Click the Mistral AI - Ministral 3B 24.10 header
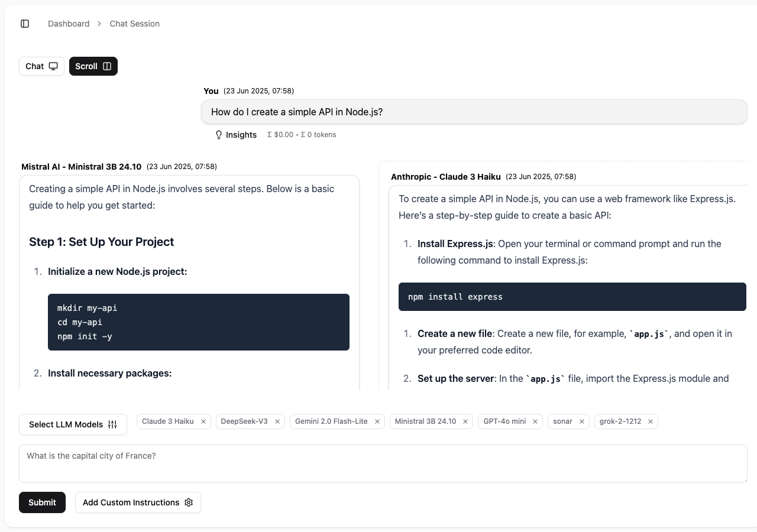This screenshot has height=532, width=757. tap(81, 167)
